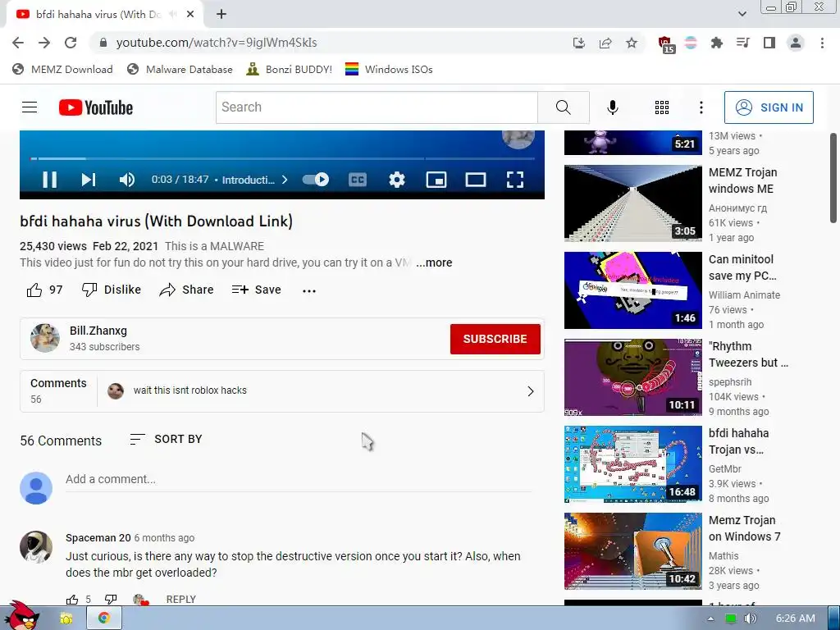Expand the comments teaser chevron arrow
Viewport: 840px width, 630px height.
[x=531, y=391]
